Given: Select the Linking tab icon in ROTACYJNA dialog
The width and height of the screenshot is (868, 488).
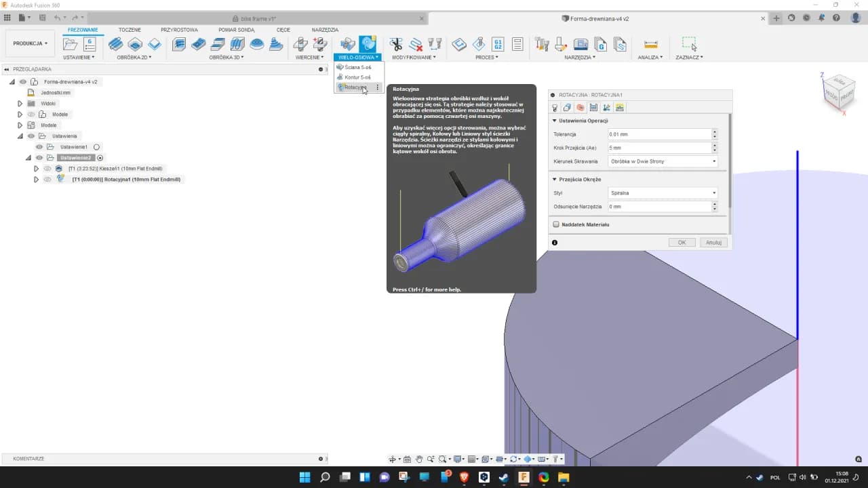Looking at the screenshot, I should (607, 107).
